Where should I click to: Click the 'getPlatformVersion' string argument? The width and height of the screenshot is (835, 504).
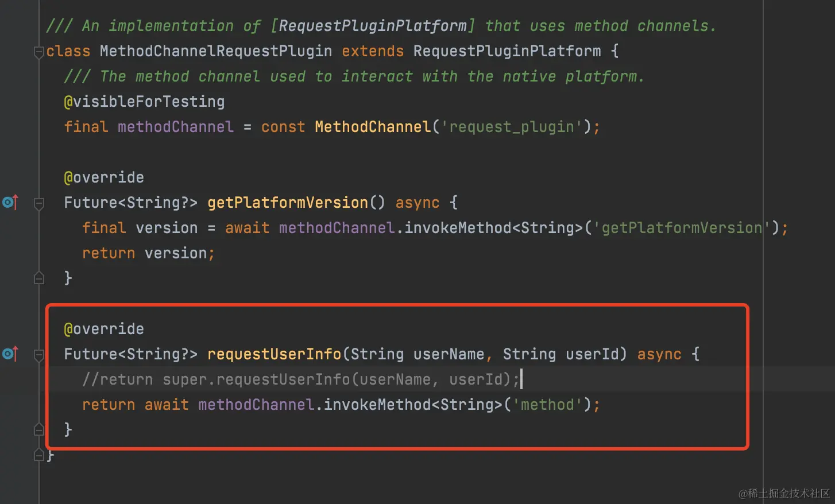[682, 228]
